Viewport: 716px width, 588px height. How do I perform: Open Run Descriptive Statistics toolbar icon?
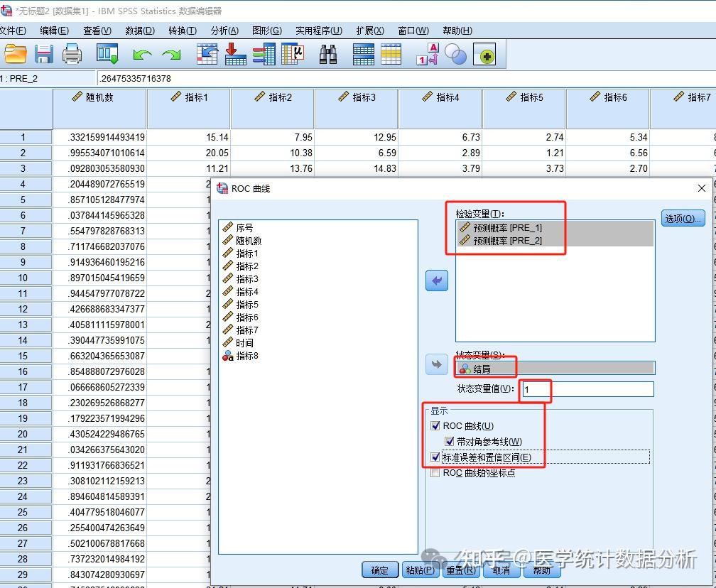[293, 54]
